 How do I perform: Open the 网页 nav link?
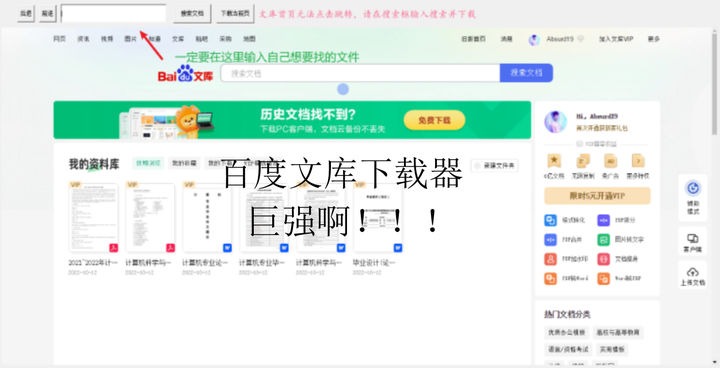coord(60,39)
